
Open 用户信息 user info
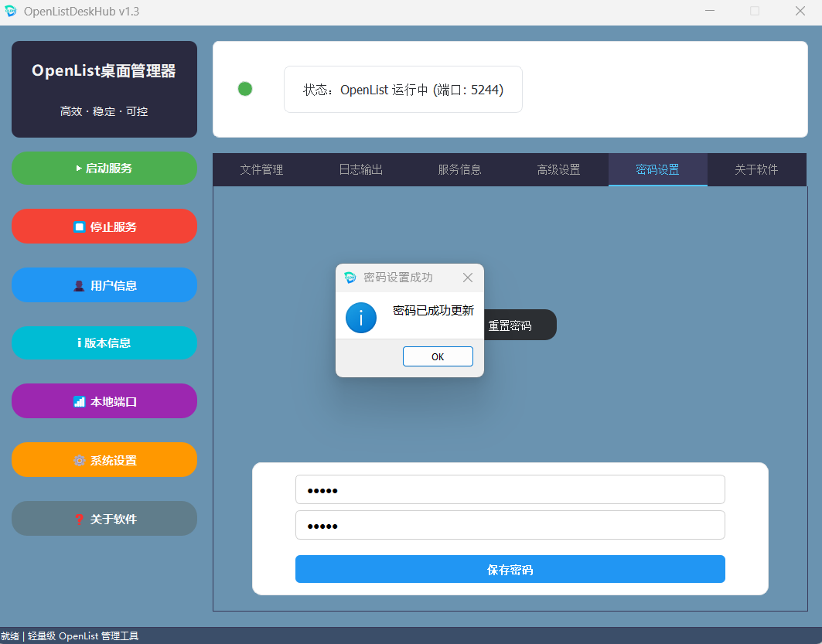104,285
